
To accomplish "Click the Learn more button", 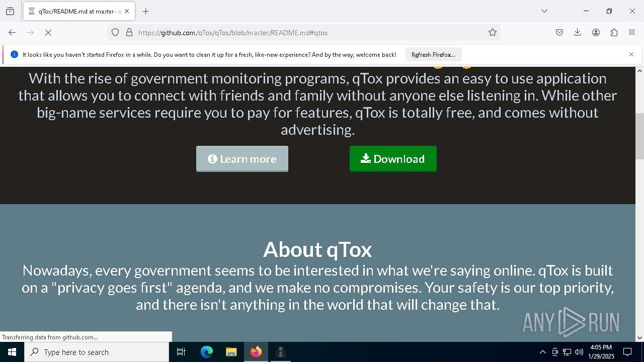I will (242, 159).
